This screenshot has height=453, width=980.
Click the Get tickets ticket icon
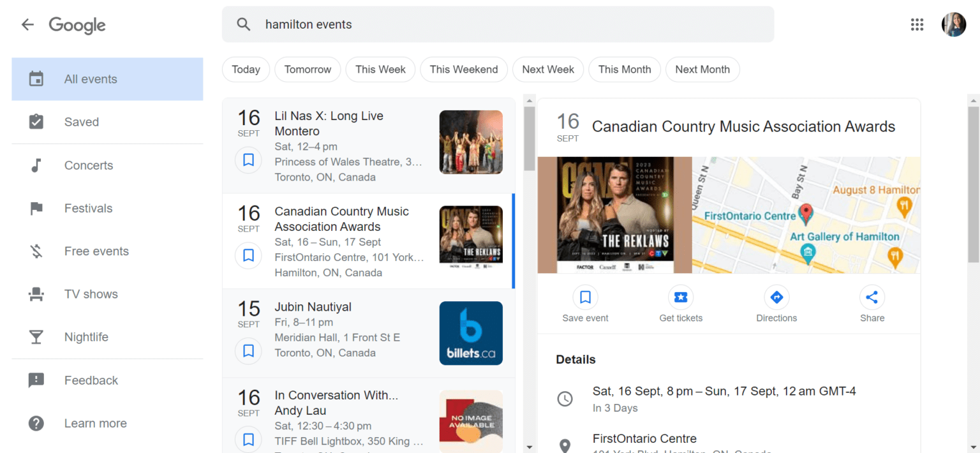coord(681,297)
